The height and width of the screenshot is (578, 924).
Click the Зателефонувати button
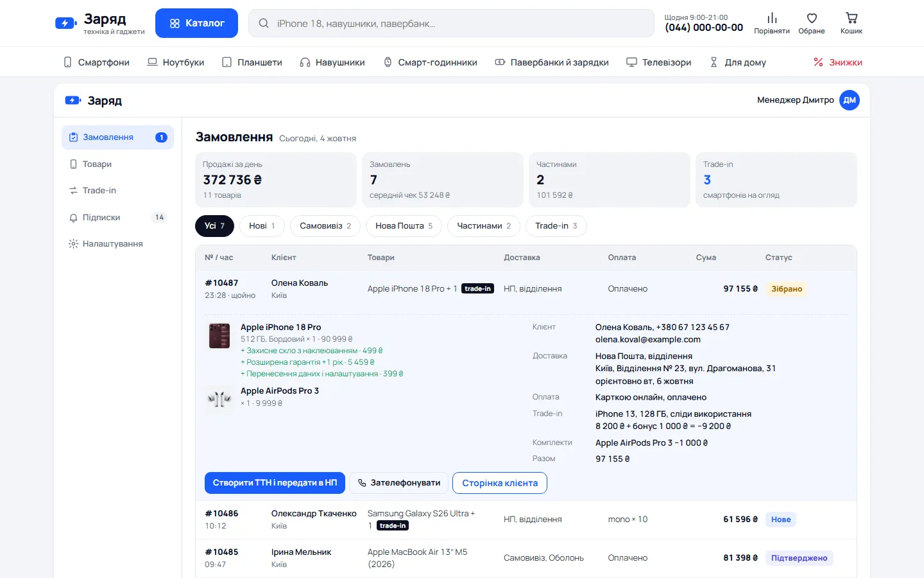click(x=398, y=483)
